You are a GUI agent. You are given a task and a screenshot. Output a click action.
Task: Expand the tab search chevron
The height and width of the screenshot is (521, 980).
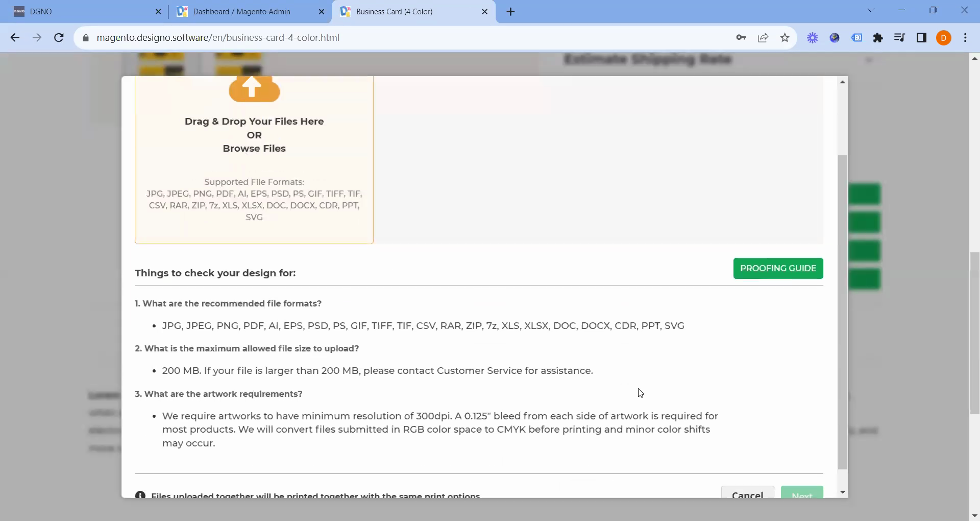coord(871,11)
